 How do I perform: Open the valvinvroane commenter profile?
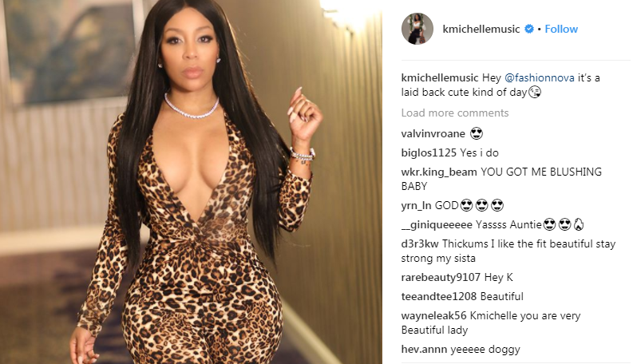click(x=433, y=133)
